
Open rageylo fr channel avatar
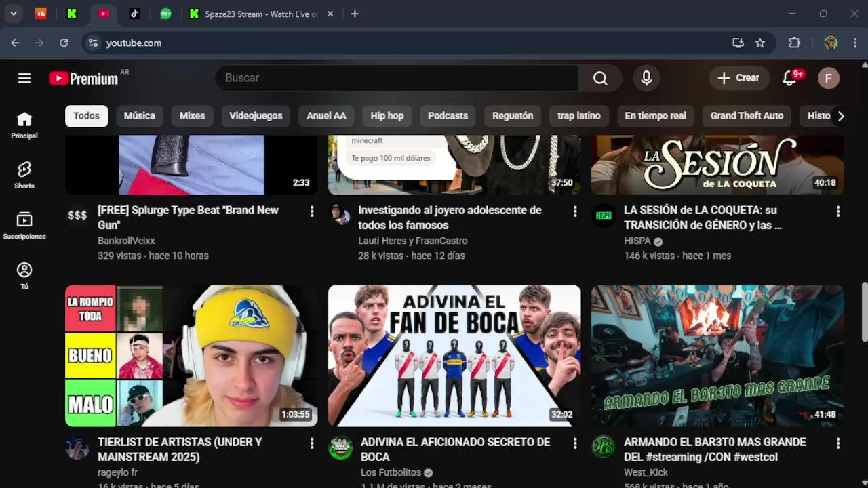pos(77,447)
